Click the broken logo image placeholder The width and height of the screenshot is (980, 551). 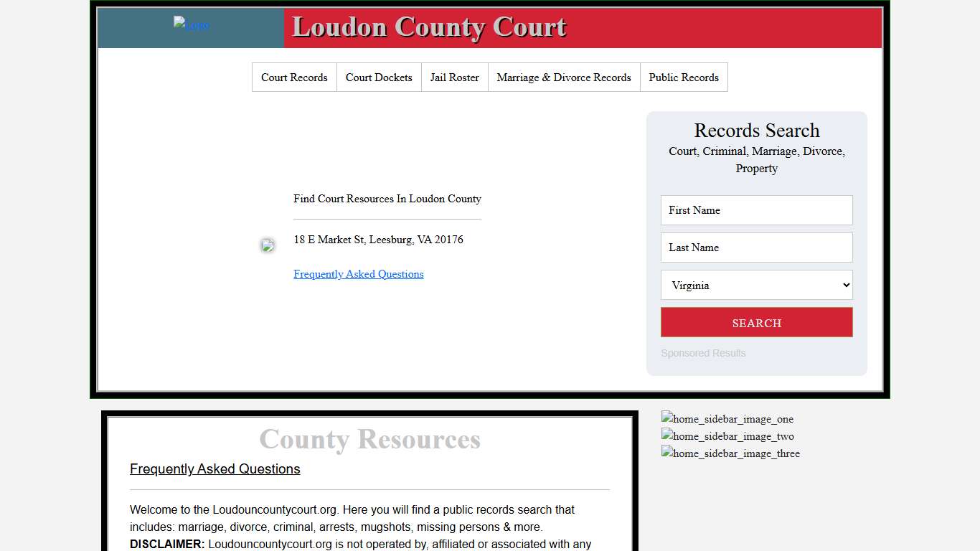click(x=190, y=23)
